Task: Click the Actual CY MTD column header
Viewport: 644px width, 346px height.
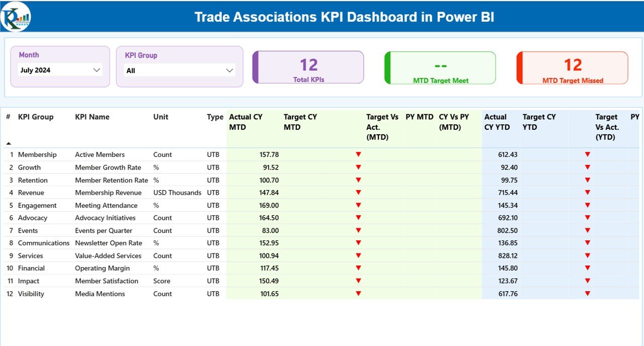Action: pyautogui.click(x=246, y=122)
